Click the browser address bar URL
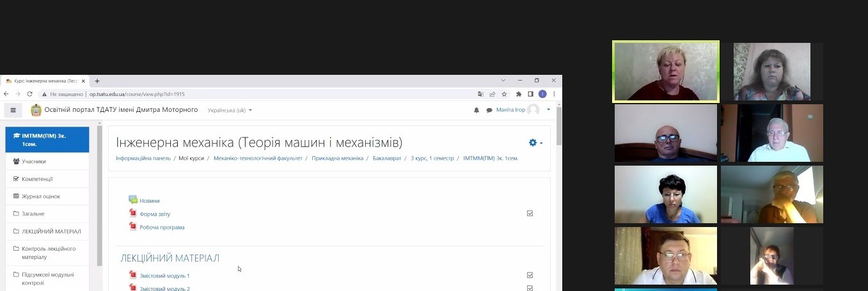The width and height of the screenshot is (868, 291). [137, 94]
